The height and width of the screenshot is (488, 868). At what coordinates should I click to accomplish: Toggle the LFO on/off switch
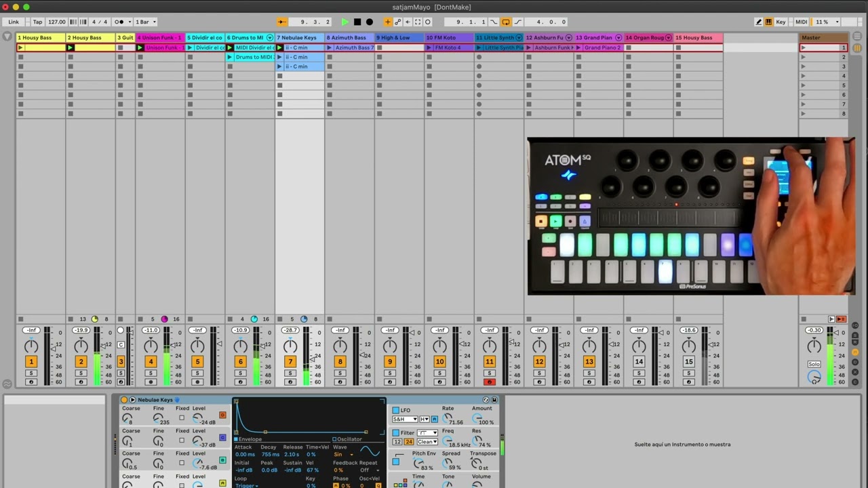point(396,410)
